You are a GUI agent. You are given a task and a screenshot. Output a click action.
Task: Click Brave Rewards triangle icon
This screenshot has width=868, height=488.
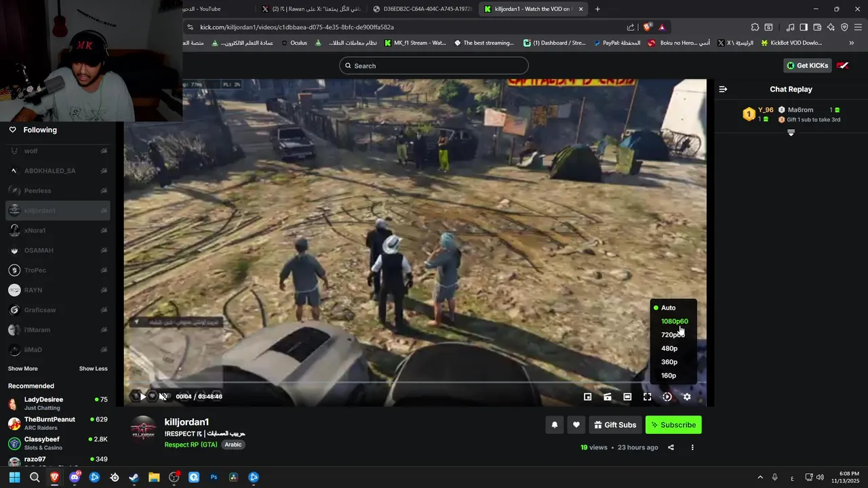click(662, 27)
